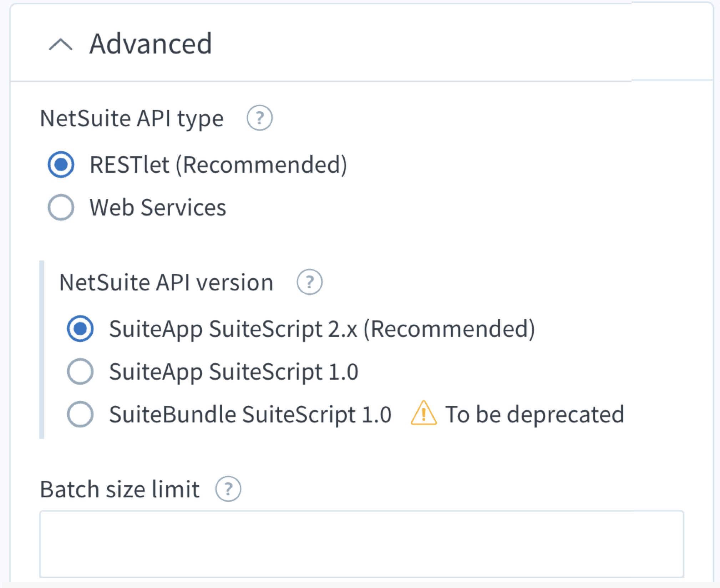Click the "Web Services" option label text
Screen dimensions: 720x588
tap(158, 207)
